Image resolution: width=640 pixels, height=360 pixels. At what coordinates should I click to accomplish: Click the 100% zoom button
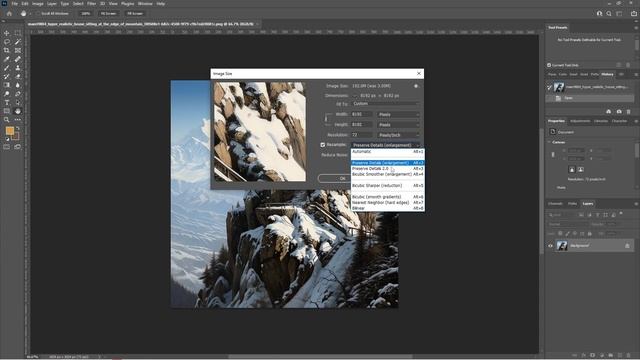[x=85, y=13]
